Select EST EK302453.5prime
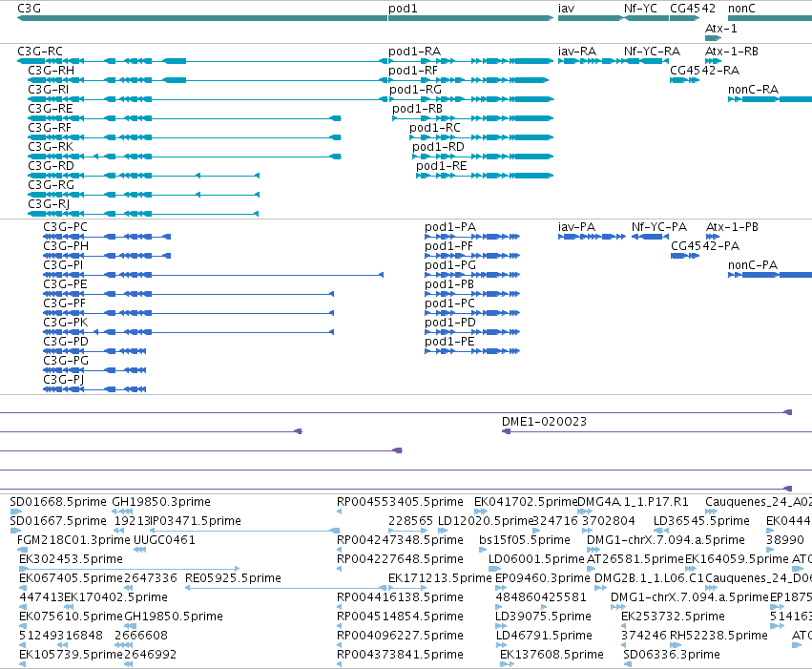812x669 pixels. tap(130, 569)
